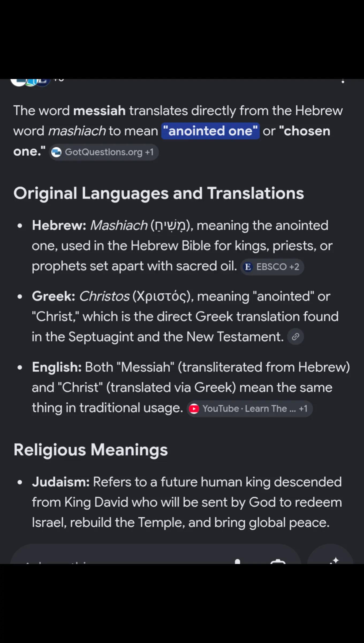Viewport: 364px width, 643px height.
Task: Tap the microphone voice input icon
Action: (237, 561)
